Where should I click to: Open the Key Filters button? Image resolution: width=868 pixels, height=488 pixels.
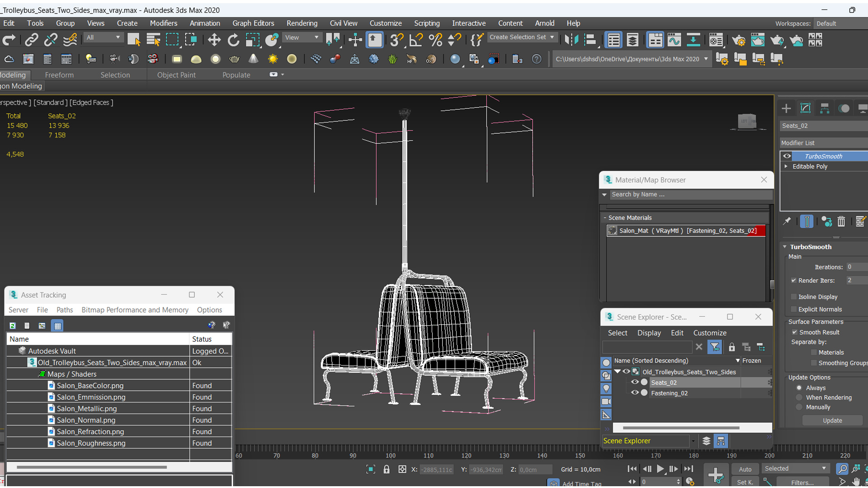tap(802, 482)
